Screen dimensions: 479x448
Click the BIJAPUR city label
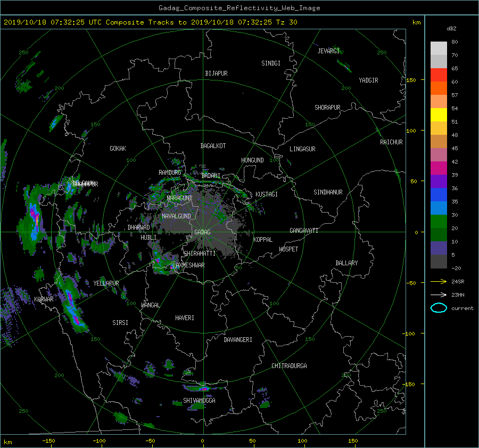coord(216,74)
